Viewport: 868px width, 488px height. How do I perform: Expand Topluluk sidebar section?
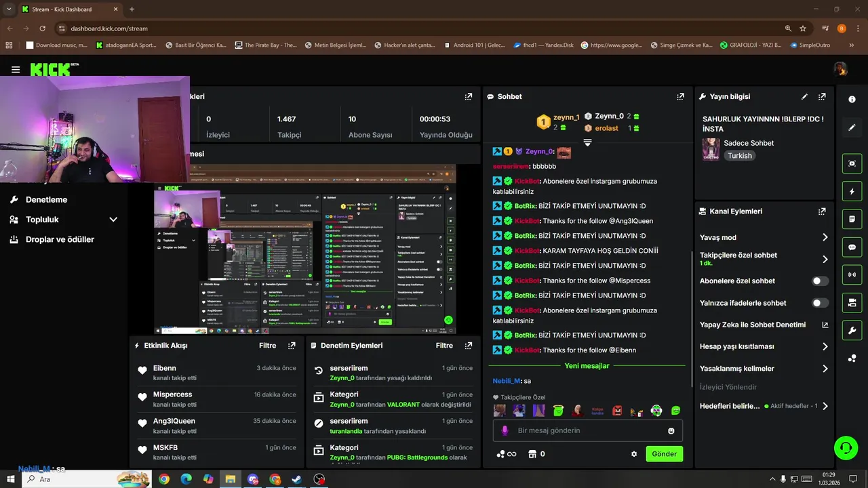[x=63, y=220]
